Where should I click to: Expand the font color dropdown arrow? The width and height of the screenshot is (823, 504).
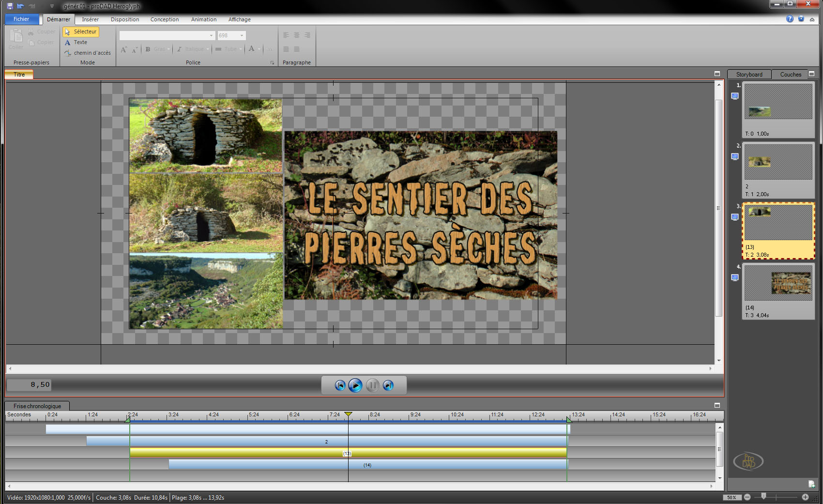259,49
